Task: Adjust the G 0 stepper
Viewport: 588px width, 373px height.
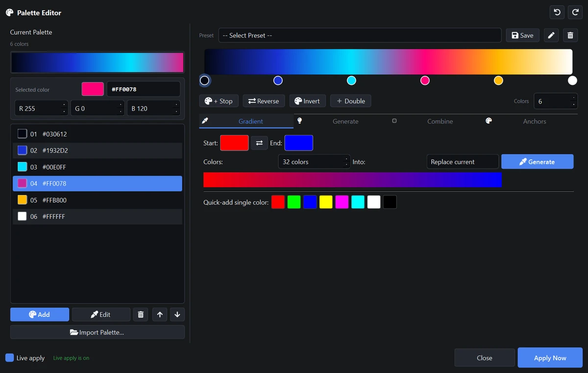Action: (x=121, y=108)
